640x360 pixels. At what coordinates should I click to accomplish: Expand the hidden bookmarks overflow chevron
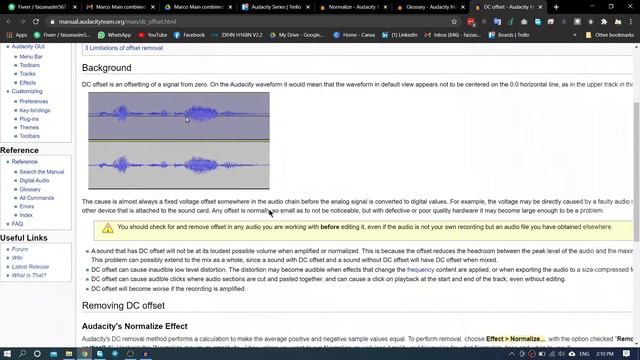tap(575, 35)
